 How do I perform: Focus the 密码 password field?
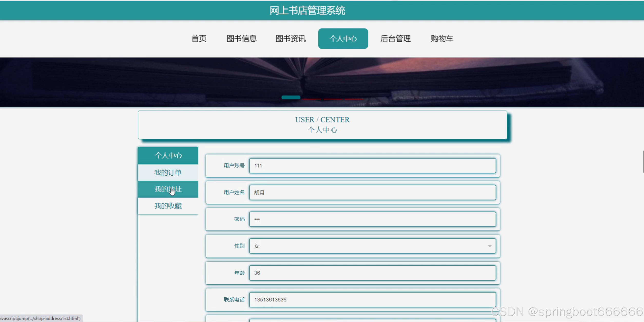[372, 219]
